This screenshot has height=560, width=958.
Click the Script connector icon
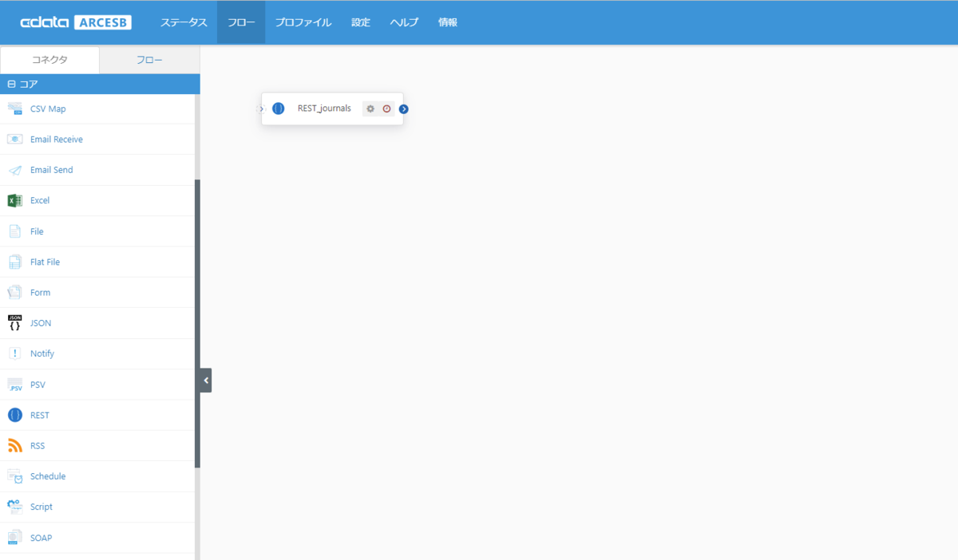[x=14, y=507]
